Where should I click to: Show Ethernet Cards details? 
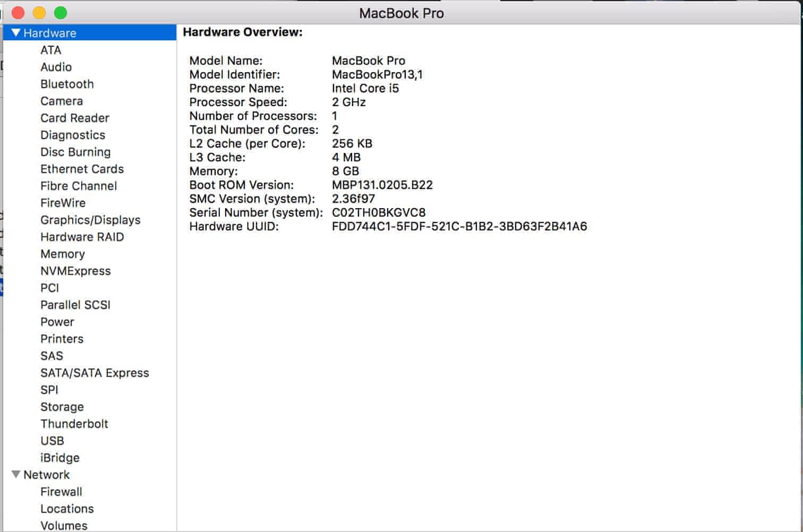click(x=82, y=169)
